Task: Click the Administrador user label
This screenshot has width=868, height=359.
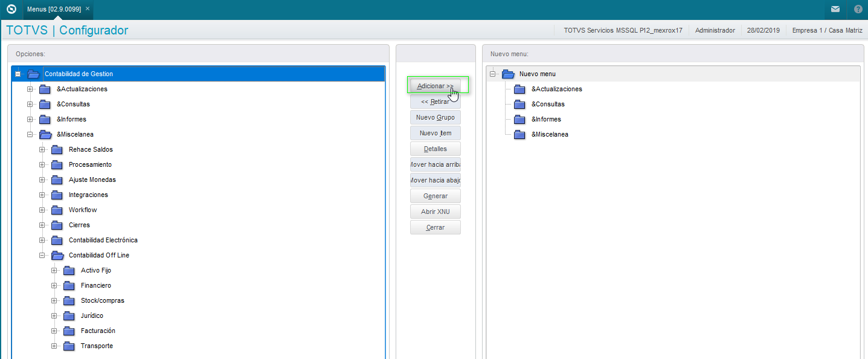Action: pyautogui.click(x=715, y=30)
